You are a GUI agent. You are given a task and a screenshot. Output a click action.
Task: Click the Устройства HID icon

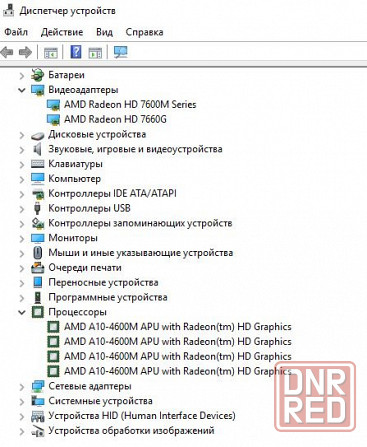click(x=37, y=416)
